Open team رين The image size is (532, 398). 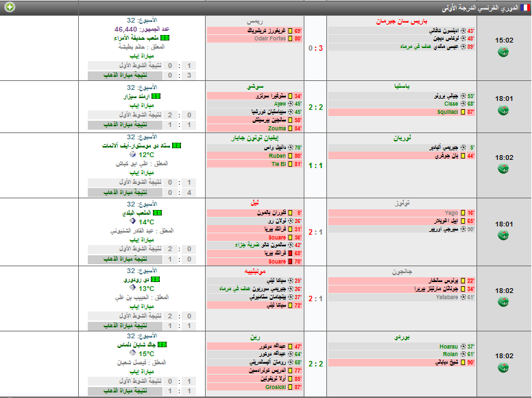[255, 337]
